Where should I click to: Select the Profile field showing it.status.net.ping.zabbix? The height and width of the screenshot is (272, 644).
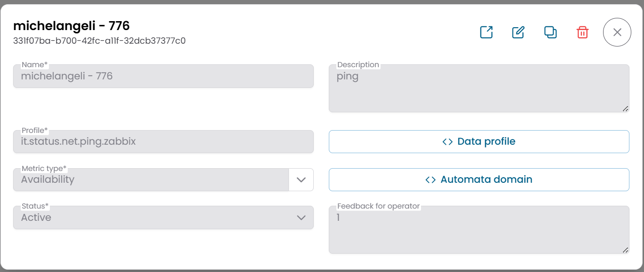(x=163, y=141)
